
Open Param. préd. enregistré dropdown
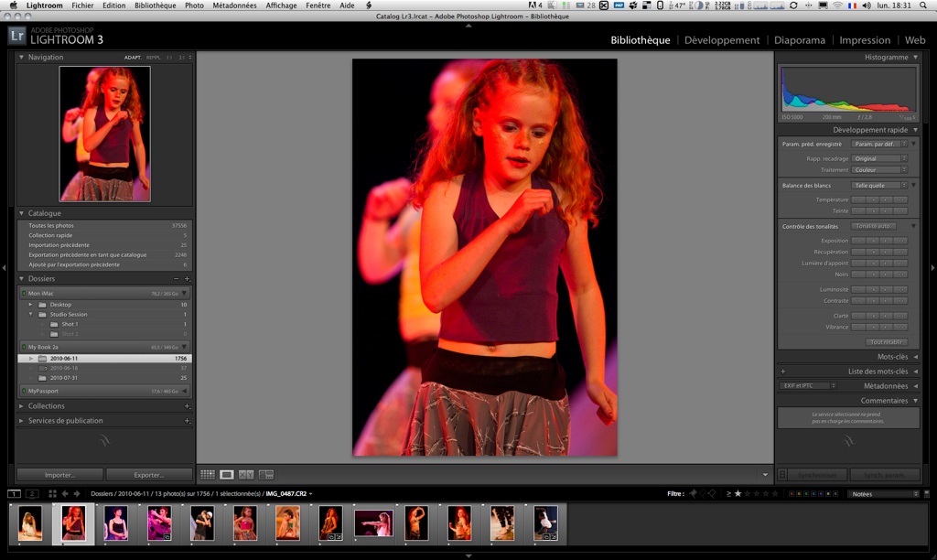(879, 144)
